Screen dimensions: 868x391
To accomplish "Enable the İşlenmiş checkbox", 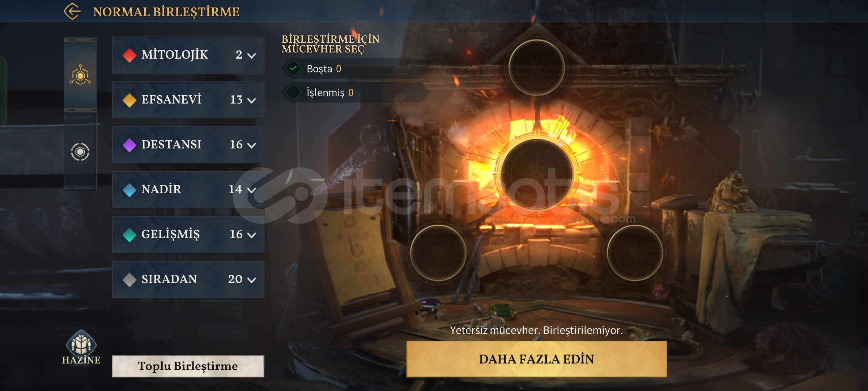I will click(x=293, y=92).
